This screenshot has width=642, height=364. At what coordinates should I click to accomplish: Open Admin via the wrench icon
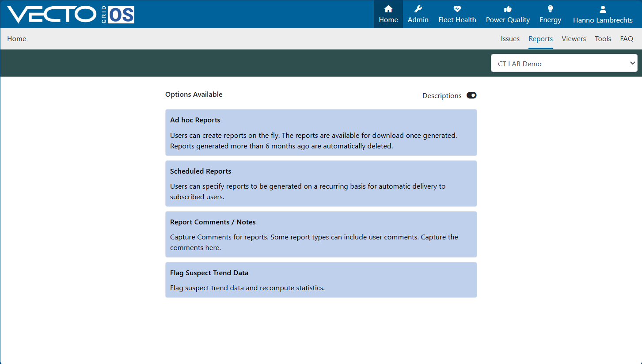pos(418,9)
